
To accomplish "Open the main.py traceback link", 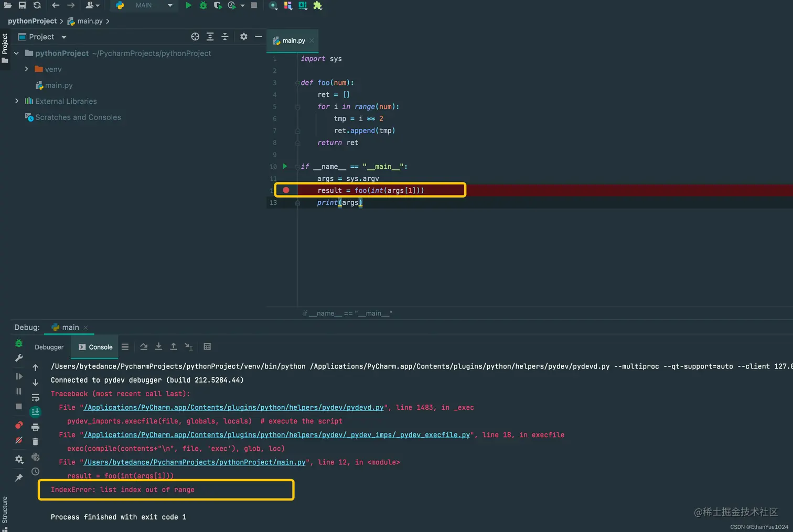I will click(195, 462).
